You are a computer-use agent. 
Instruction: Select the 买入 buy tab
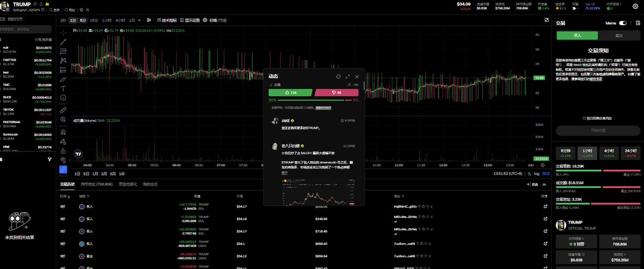pyautogui.click(x=577, y=35)
